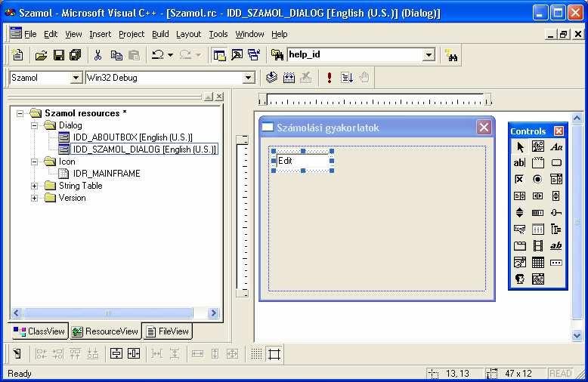This screenshot has width=588, height=382.
Task: Click the Output window toolbar icon
Action: [x=237, y=55]
